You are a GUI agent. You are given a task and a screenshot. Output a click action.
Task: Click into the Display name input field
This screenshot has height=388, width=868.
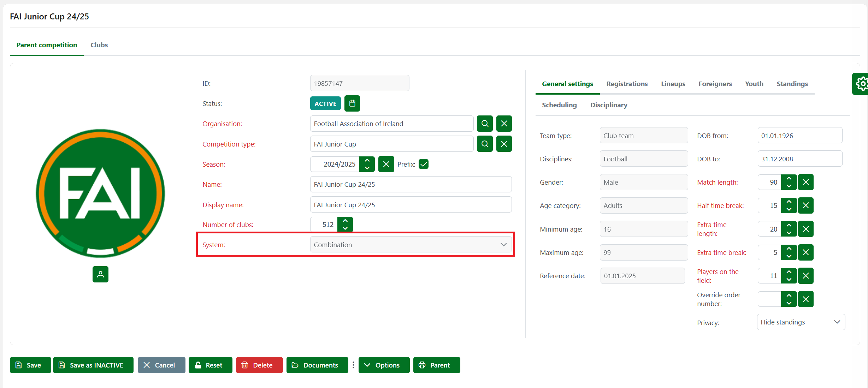point(411,205)
